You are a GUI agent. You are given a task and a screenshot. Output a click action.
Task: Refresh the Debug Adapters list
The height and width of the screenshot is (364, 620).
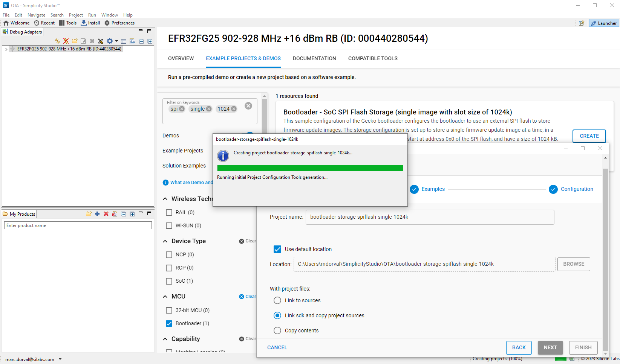click(57, 41)
